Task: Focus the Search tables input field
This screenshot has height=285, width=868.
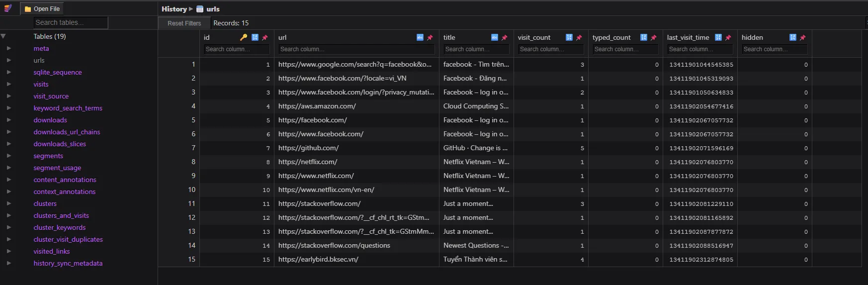Action: pyautogui.click(x=71, y=22)
